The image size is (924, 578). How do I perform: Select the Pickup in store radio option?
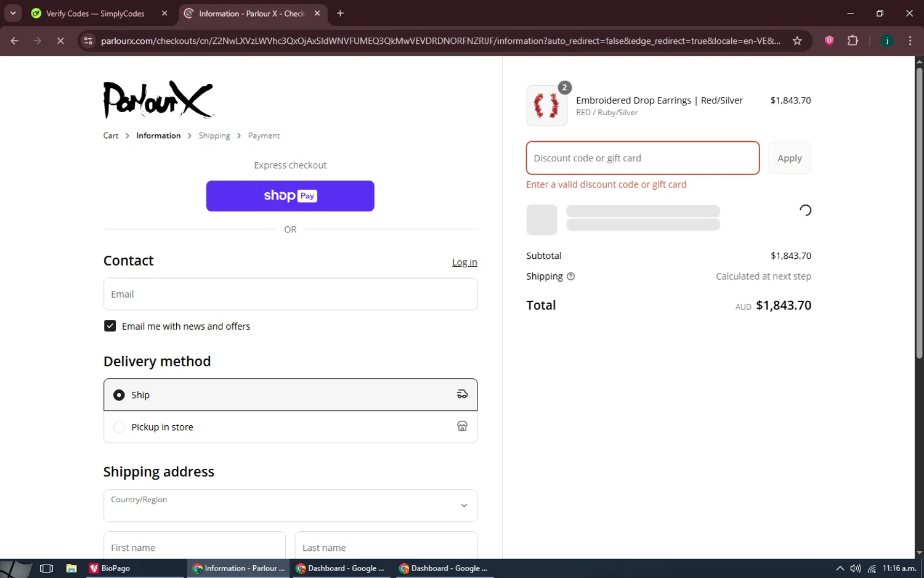click(119, 427)
